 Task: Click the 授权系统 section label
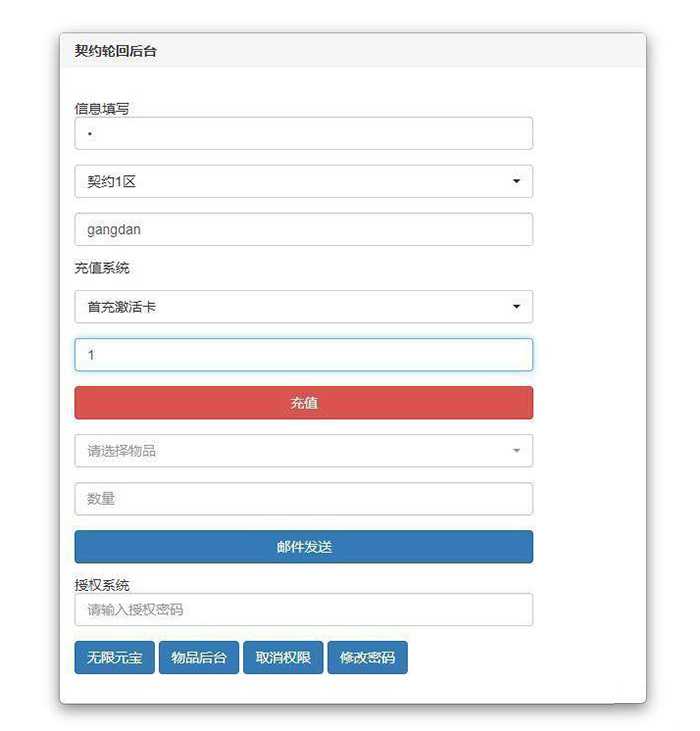pyautogui.click(x=101, y=585)
